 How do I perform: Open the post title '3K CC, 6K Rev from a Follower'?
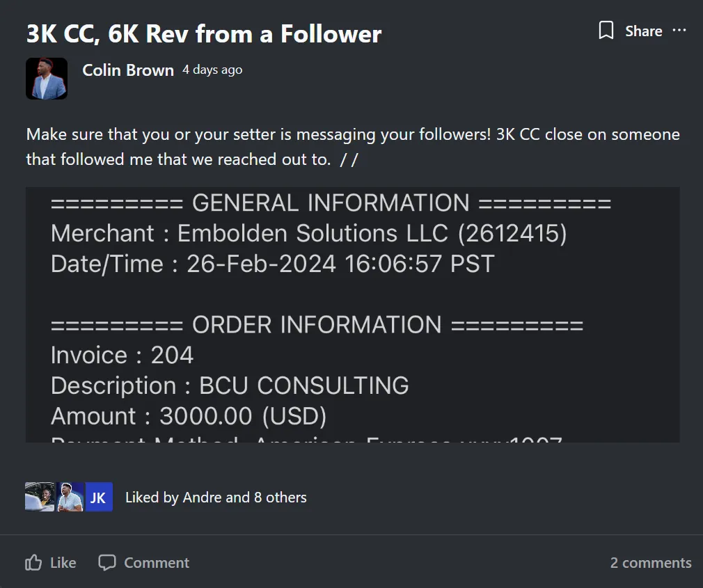click(x=204, y=34)
